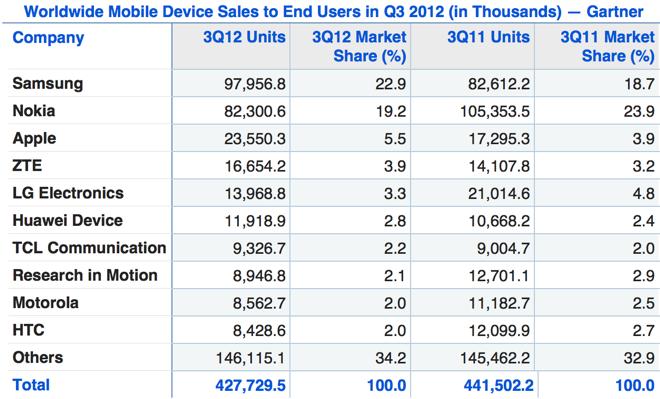Select the Motorola row label
Screen dimensions: 660x399
(x=45, y=303)
